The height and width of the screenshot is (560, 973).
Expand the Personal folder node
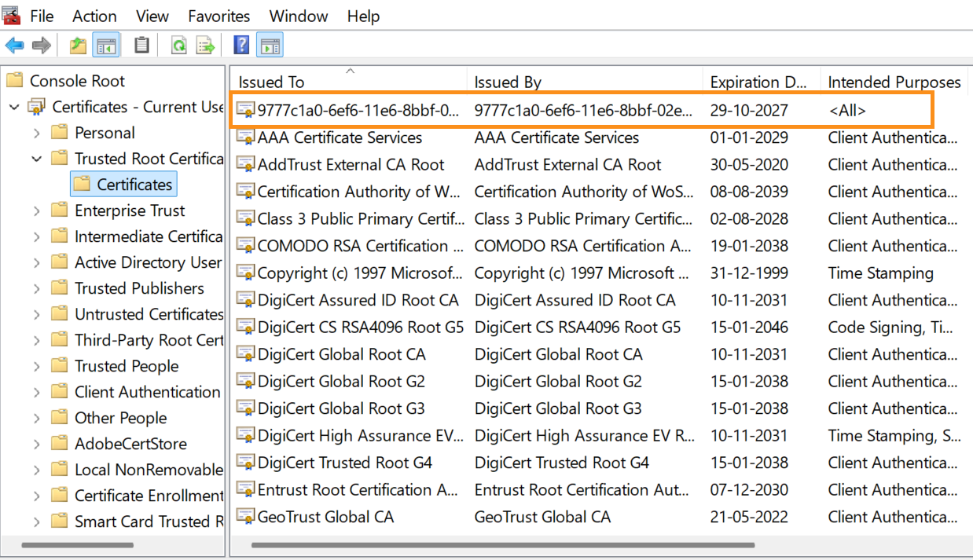36,134
